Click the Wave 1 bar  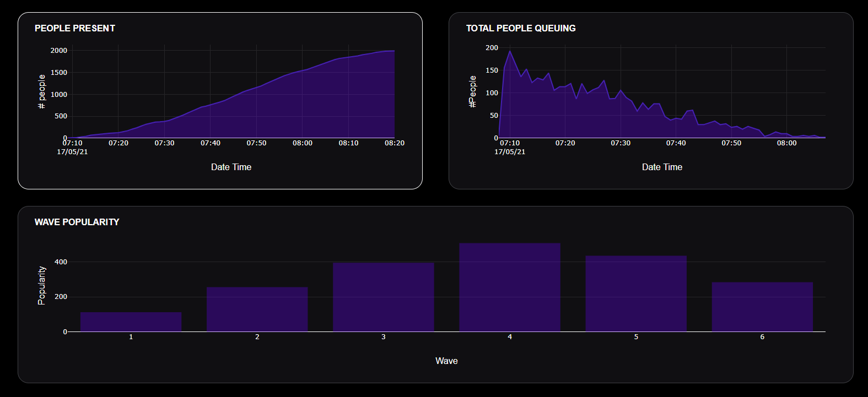pyautogui.click(x=131, y=322)
